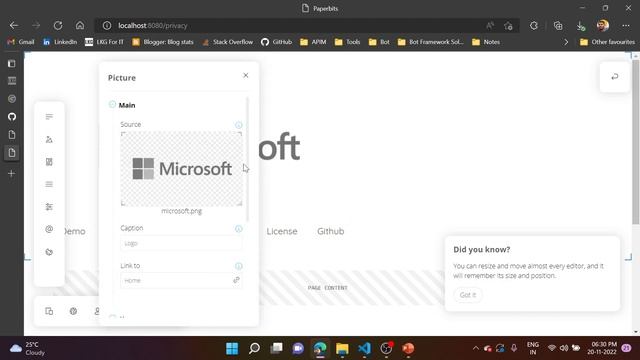640x360 pixels.
Task: Go back in browser history
Action: (14, 25)
